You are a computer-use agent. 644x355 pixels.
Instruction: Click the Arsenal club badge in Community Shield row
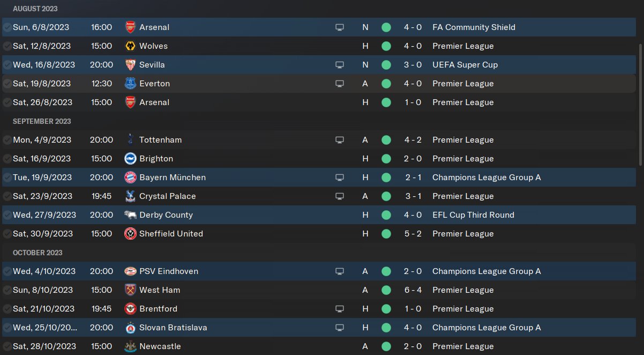tap(130, 27)
